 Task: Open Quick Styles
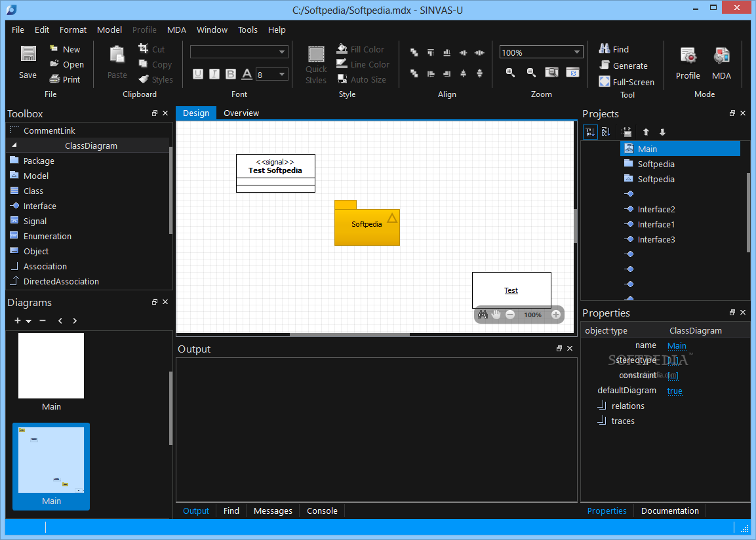pos(316,65)
